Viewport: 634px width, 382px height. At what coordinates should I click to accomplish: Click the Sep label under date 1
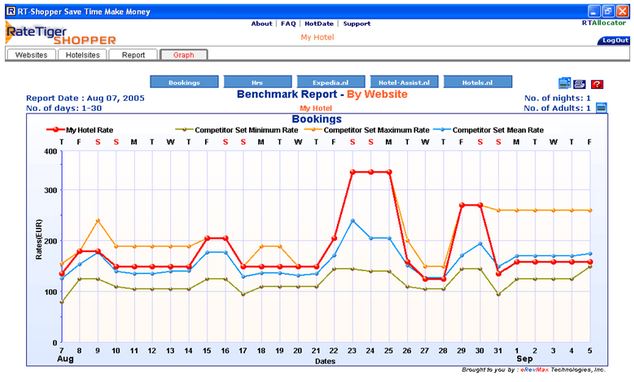point(524,359)
